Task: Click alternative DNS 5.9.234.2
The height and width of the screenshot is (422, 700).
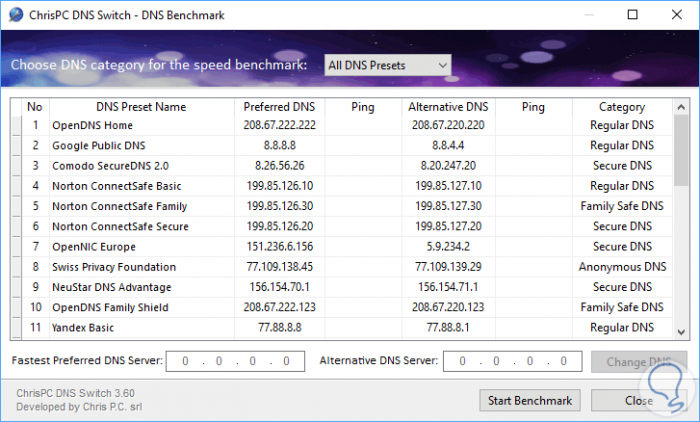Action: tap(448, 247)
